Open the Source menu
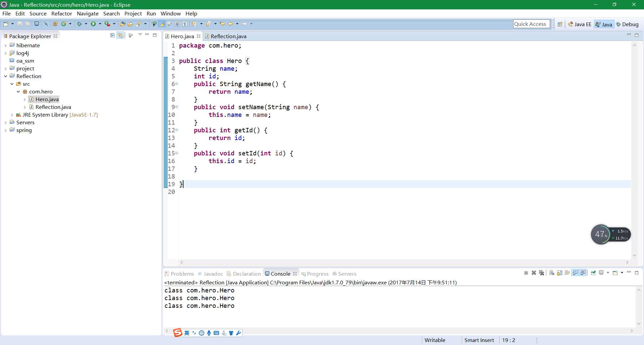The height and width of the screenshot is (345, 644). [x=38, y=13]
